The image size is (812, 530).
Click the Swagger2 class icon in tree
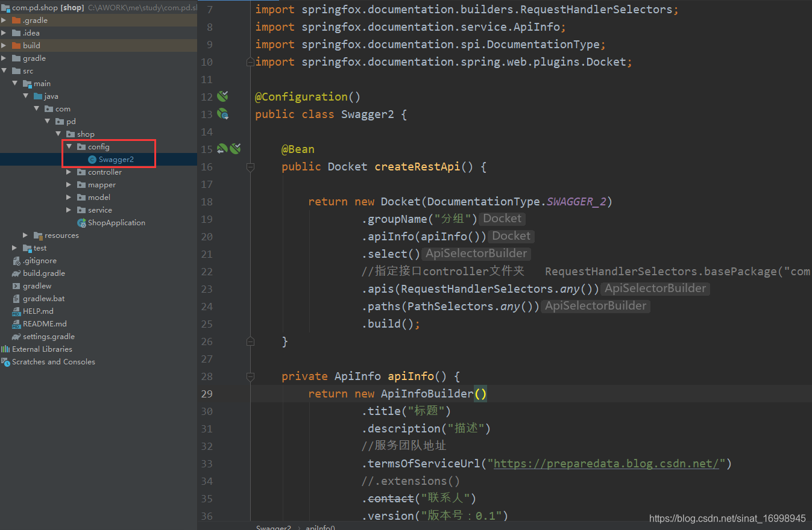(x=92, y=160)
